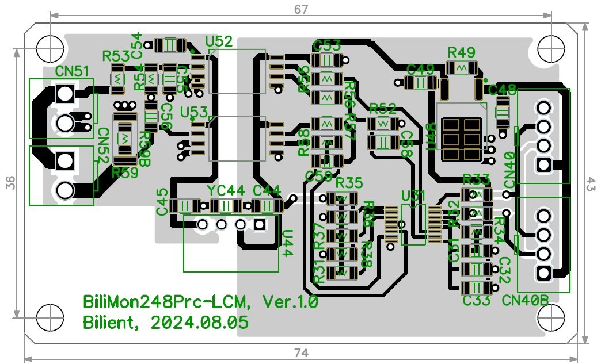Click the top-right mounting hole
The width and height of the screenshot is (601, 364).
(x=551, y=49)
